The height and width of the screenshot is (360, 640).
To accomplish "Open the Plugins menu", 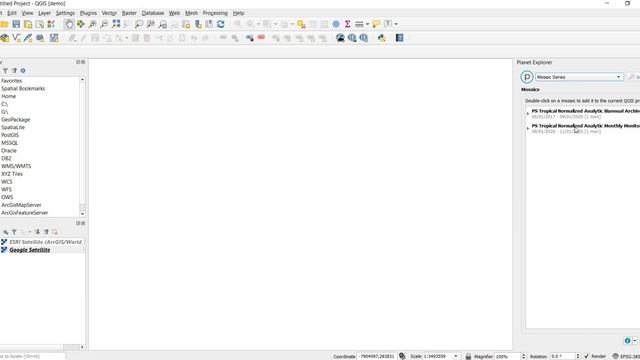I will click(x=88, y=13).
